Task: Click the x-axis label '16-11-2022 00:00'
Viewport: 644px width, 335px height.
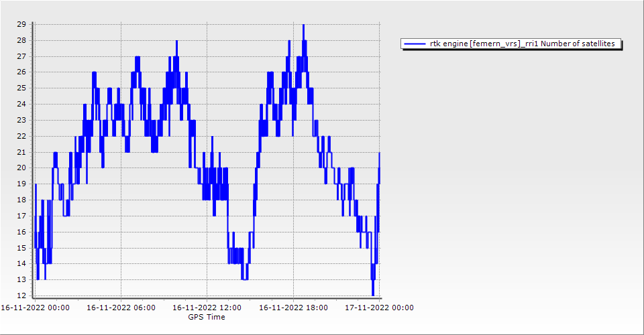Action: (x=35, y=308)
